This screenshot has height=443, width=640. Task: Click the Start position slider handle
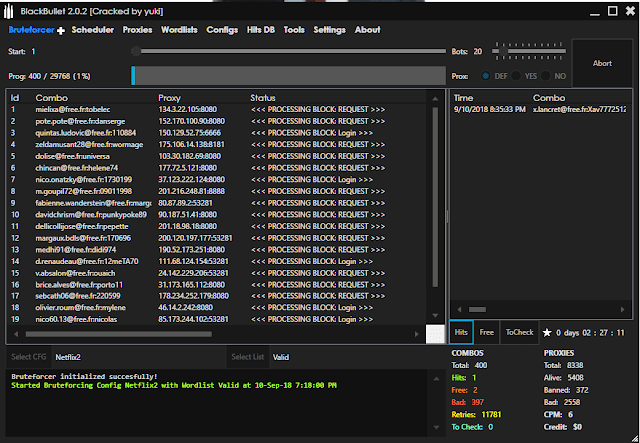pos(136,51)
